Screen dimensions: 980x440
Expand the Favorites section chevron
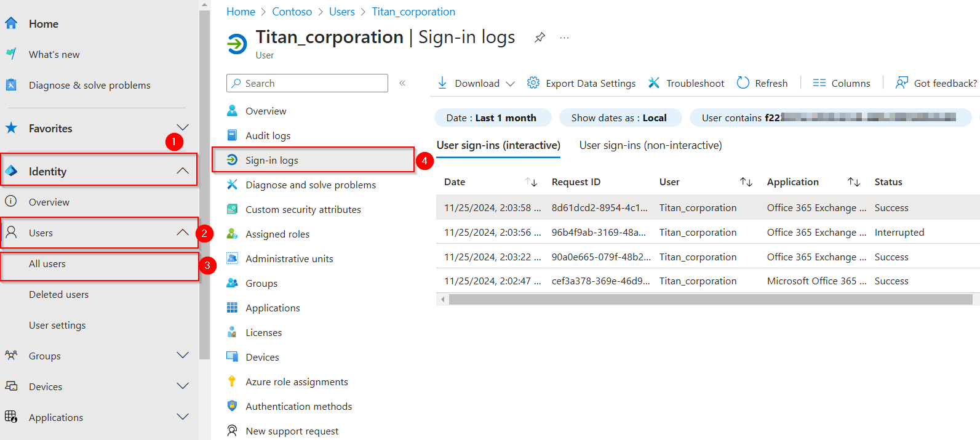(x=183, y=127)
